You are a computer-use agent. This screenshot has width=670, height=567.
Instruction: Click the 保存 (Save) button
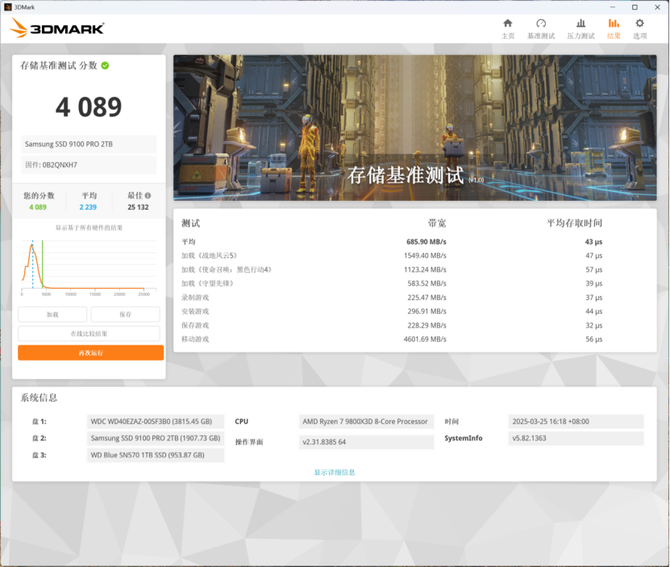pyautogui.click(x=125, y=314)
